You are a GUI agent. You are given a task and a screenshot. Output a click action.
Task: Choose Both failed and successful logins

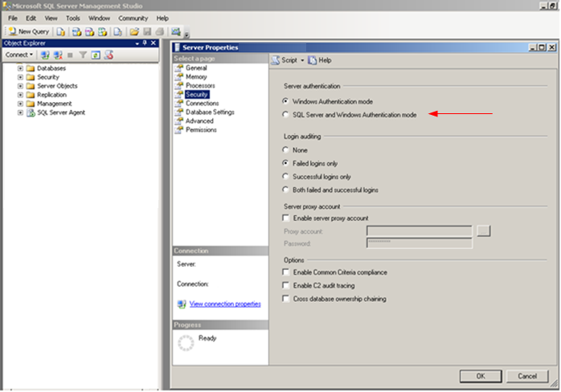(x=285, y=190)
